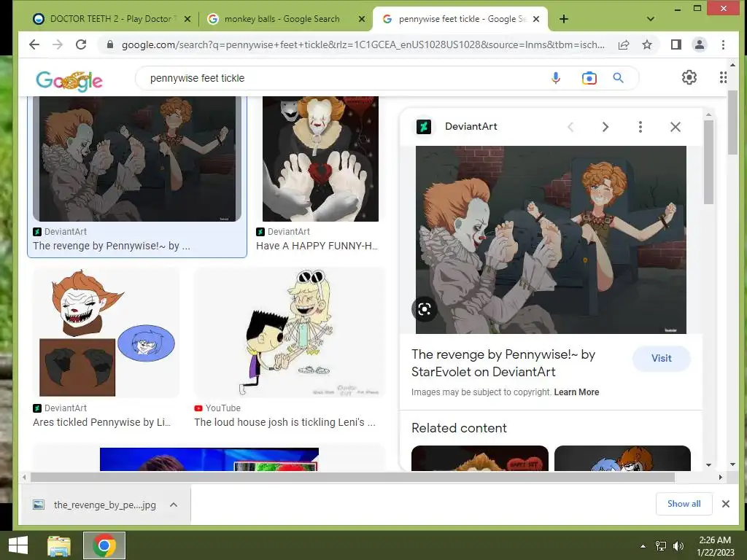747x560 pixels.
Task: Open the Google apps grid
Action: (x=723, y=77)
